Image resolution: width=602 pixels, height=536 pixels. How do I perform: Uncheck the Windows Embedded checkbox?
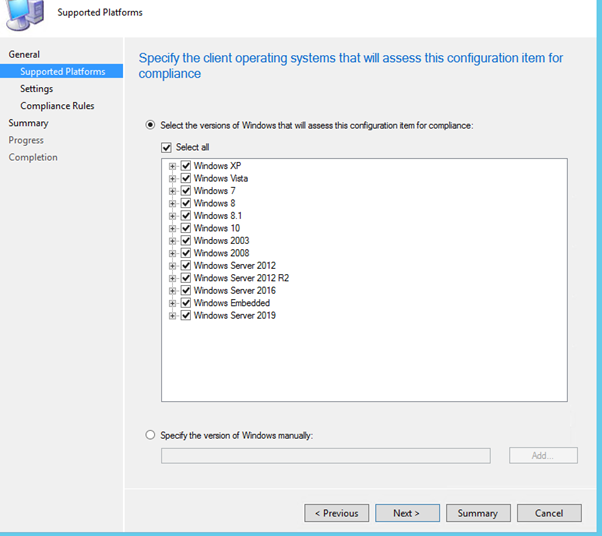point(186,303)
